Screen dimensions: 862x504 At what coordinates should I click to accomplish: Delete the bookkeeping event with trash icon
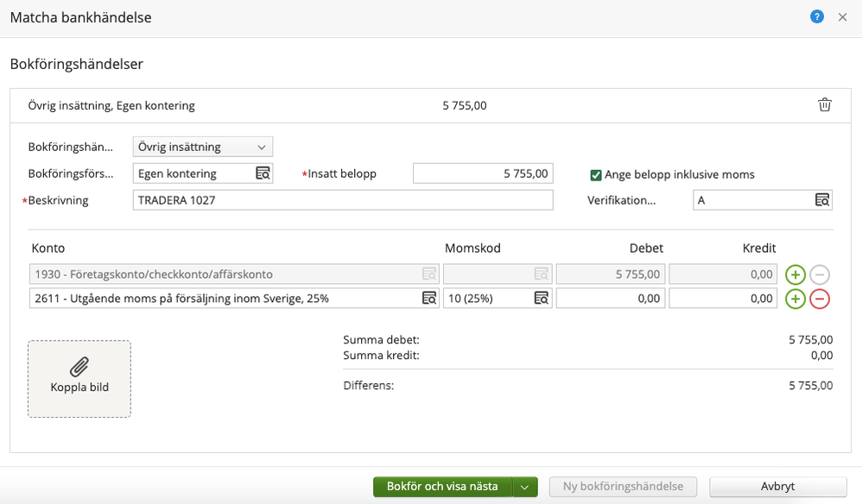pyautogui.click(x=825, y=105)
